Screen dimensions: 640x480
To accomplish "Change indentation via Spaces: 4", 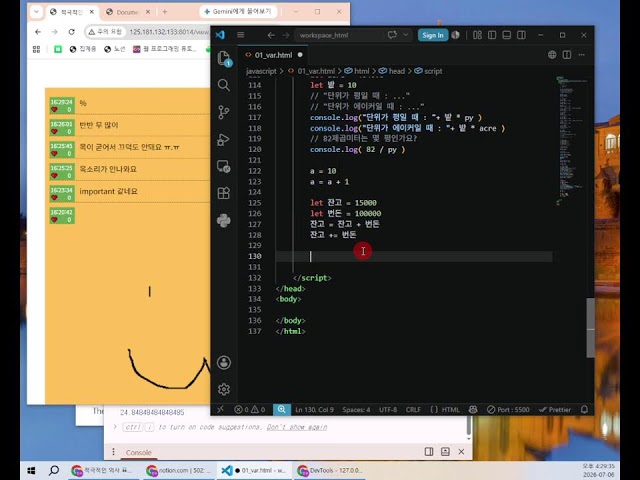I will 356,409.
